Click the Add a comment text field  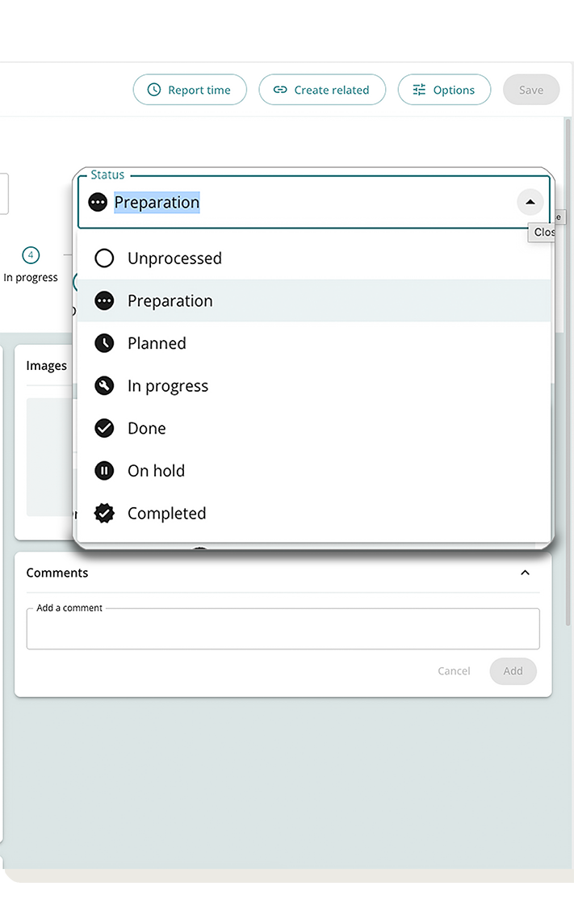pyautogui.click(x=283, y=629)
